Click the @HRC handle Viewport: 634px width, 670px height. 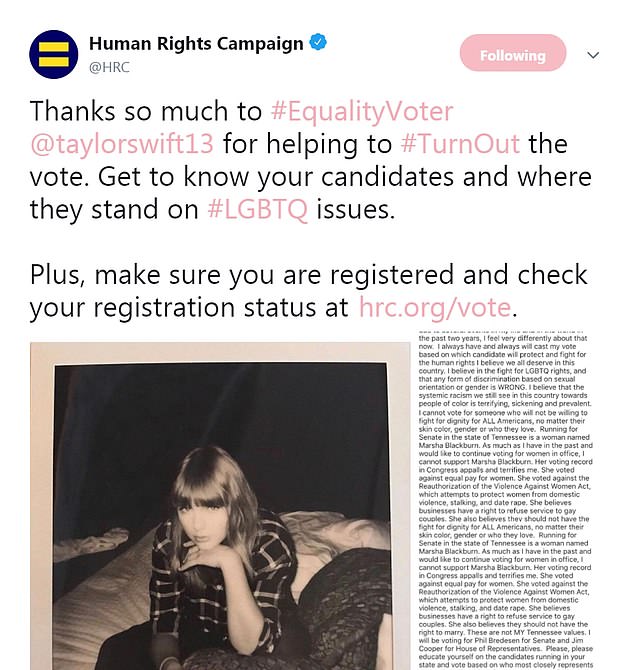(x=110, y=67)
